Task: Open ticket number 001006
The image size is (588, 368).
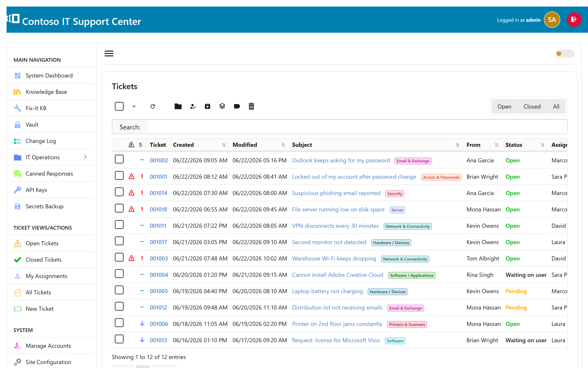Action: (159, 324)
